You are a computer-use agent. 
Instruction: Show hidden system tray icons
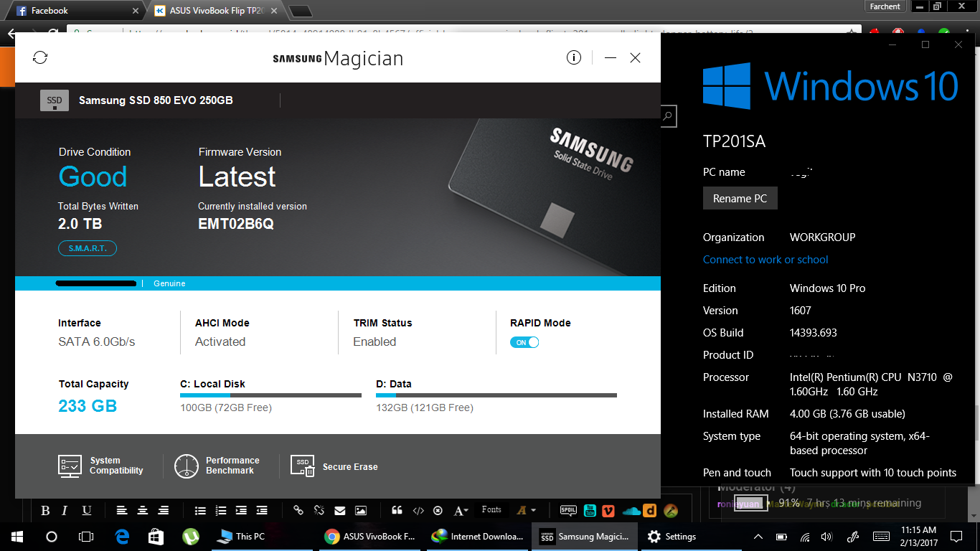pos(758,536)
